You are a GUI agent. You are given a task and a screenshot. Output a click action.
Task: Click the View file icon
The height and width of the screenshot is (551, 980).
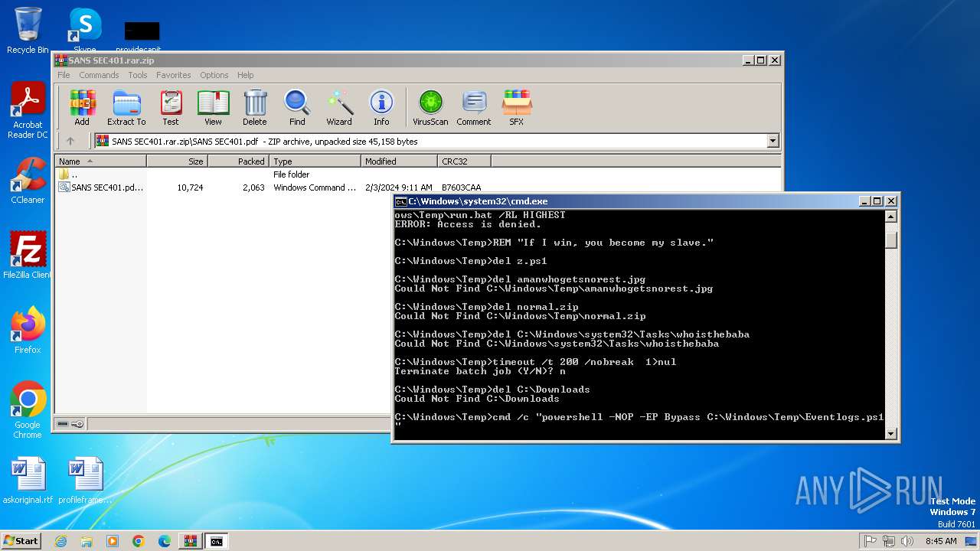coord(213,108)
